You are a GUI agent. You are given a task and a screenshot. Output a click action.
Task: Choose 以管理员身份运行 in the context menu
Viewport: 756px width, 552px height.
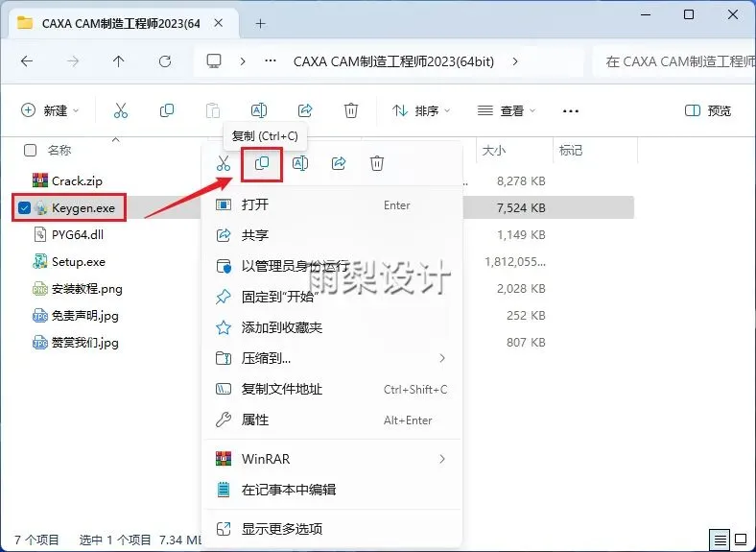point(332,266)
